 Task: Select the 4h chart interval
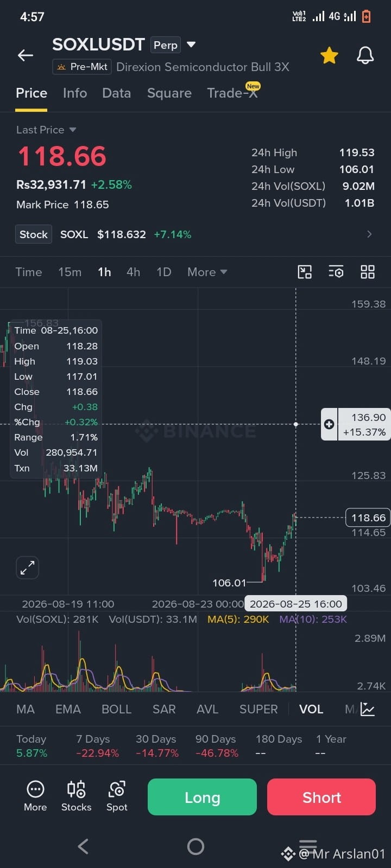[133, 272]
